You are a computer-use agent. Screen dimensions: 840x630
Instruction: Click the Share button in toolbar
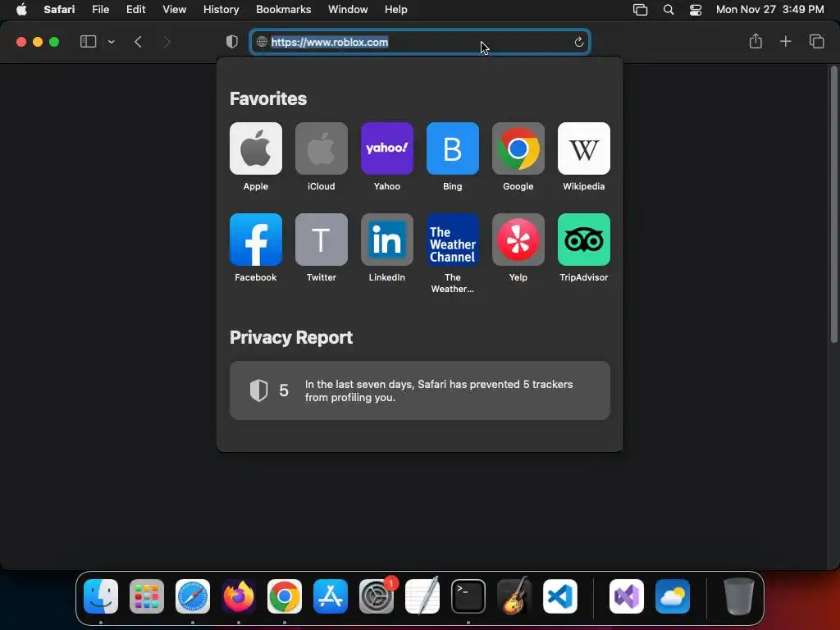point(756,41)
